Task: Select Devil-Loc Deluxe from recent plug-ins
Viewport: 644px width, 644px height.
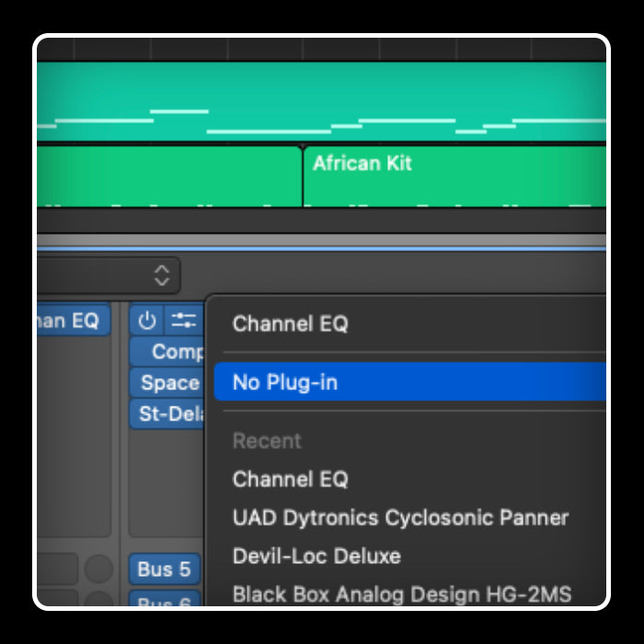Action: point(316,557)
